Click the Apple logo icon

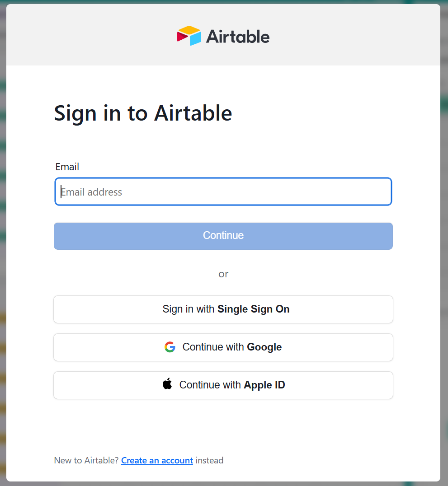(167, 384)
